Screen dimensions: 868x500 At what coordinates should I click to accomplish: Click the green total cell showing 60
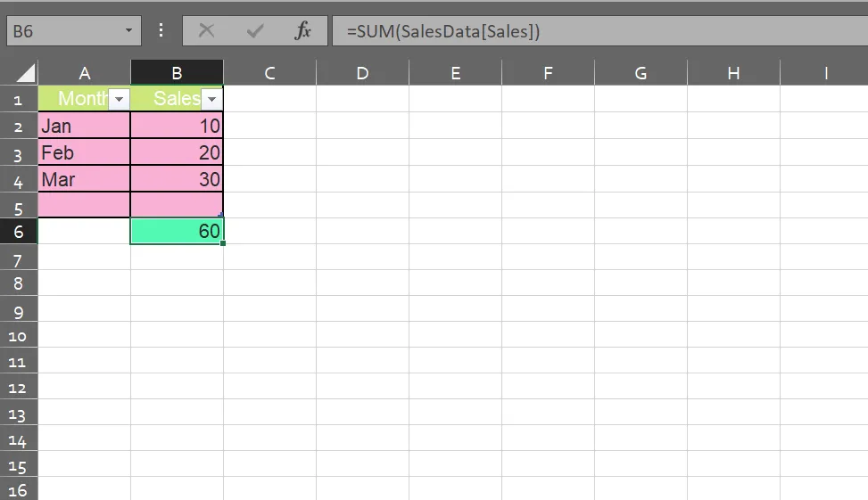[x=177, y=231]
